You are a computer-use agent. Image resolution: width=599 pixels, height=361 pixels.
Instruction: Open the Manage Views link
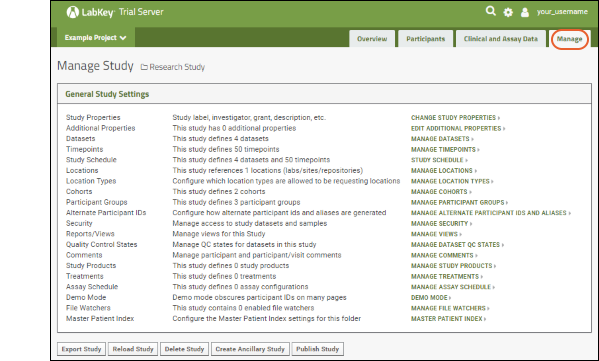click(x=436, y=234)
